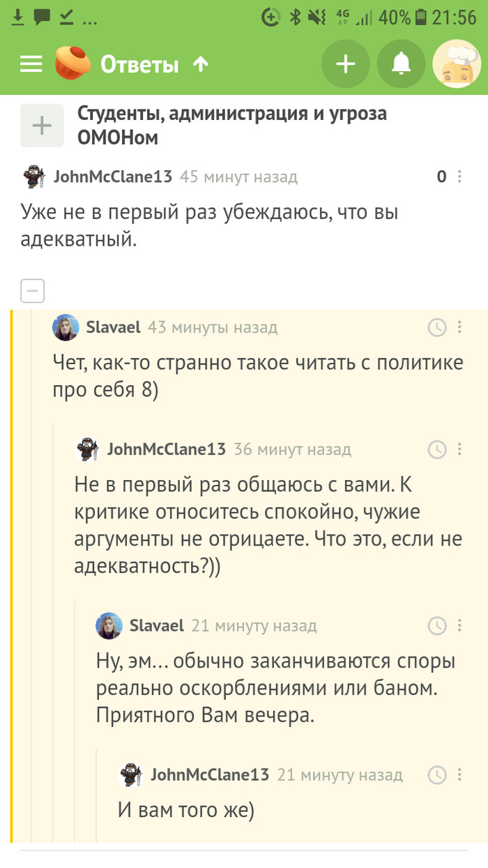Tap the comment rating showing 0
Screen dimensions: 488x868
(441, 177)
